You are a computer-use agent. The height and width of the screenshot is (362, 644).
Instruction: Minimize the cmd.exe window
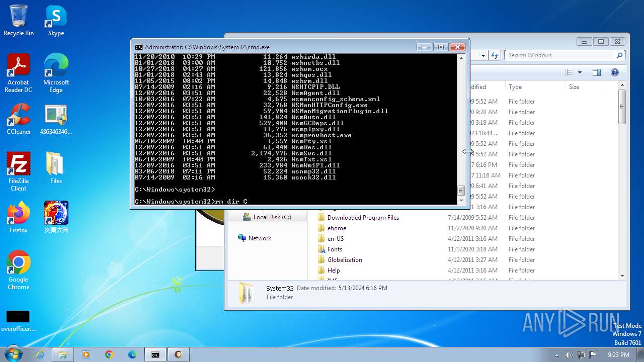pyautogui.click(x=424, y=47)
